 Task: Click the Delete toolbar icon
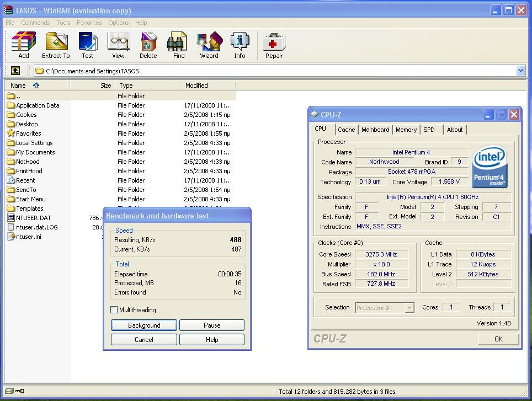point(148,41)
